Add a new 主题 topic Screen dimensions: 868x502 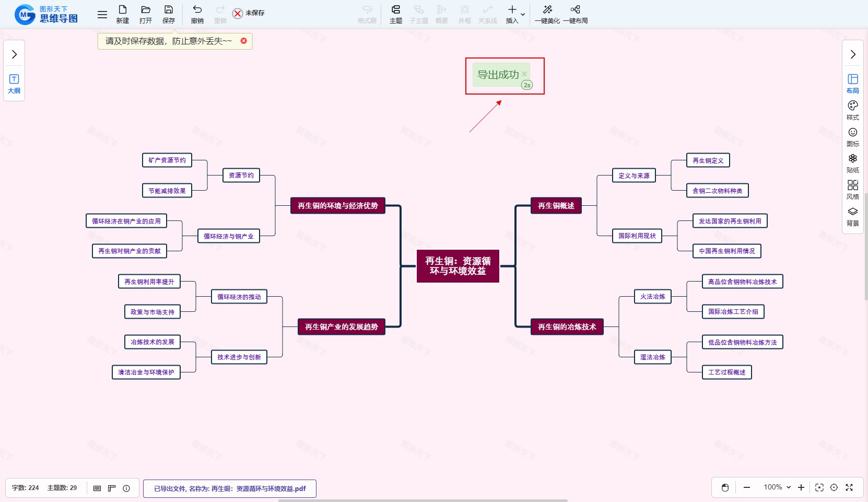(x=395, y=14)
